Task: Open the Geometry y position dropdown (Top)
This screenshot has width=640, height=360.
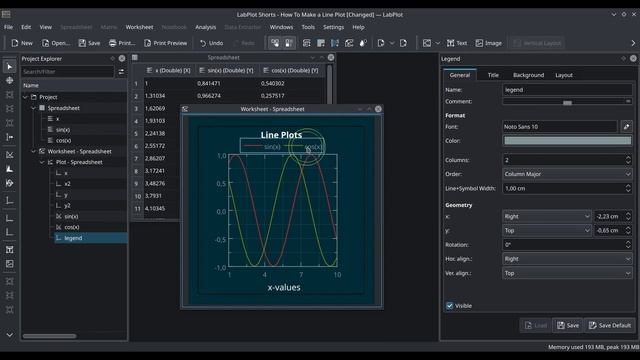Action: [x=547, y=231]
